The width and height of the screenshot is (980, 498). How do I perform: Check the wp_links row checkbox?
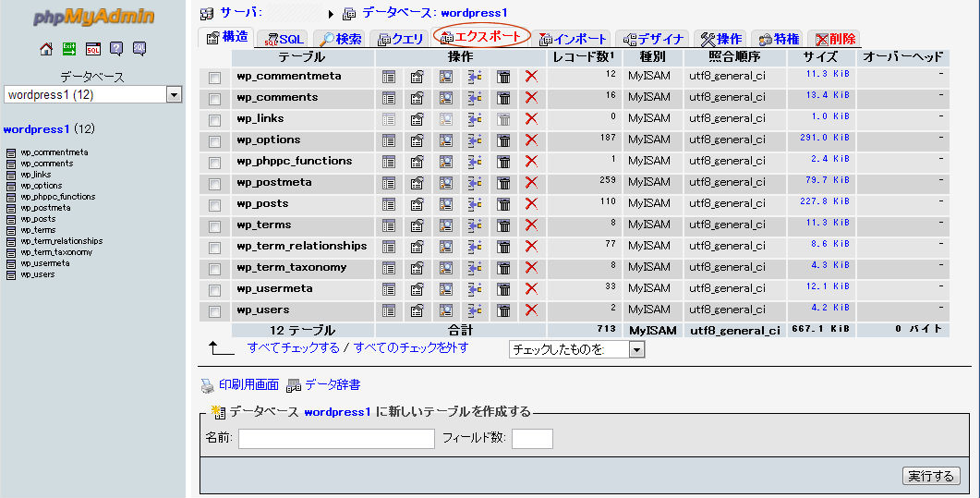pyautogui.click(x=215, y=121)
